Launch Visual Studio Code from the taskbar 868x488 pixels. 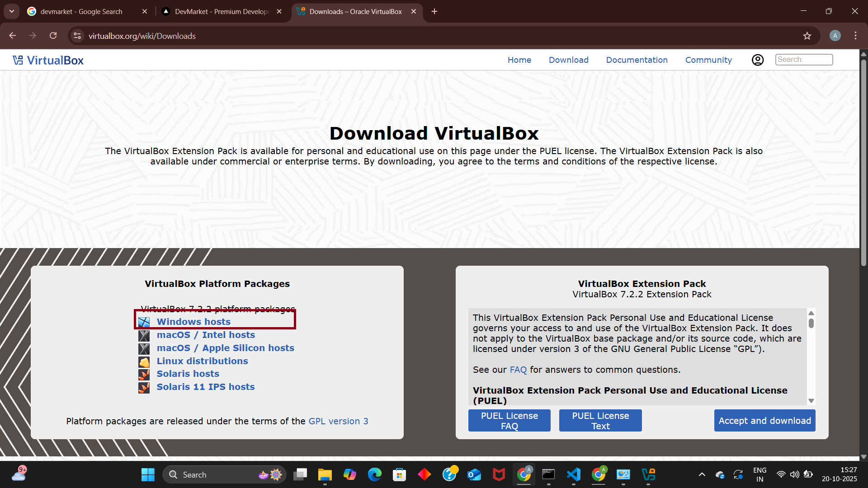coord(573,474)
